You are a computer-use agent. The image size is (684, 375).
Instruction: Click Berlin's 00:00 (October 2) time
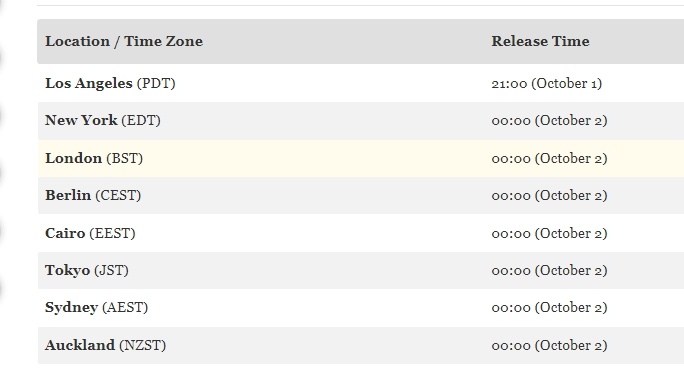pos(549,195)
